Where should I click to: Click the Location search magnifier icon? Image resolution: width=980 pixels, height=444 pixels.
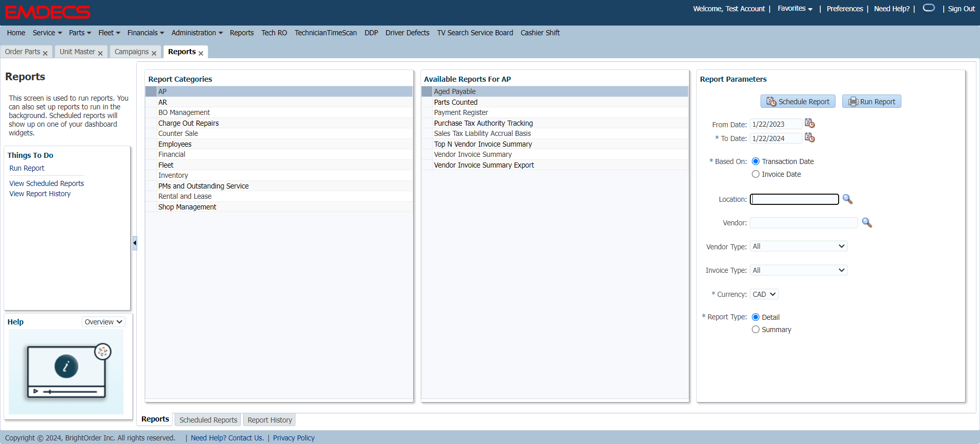pos(847,199)
